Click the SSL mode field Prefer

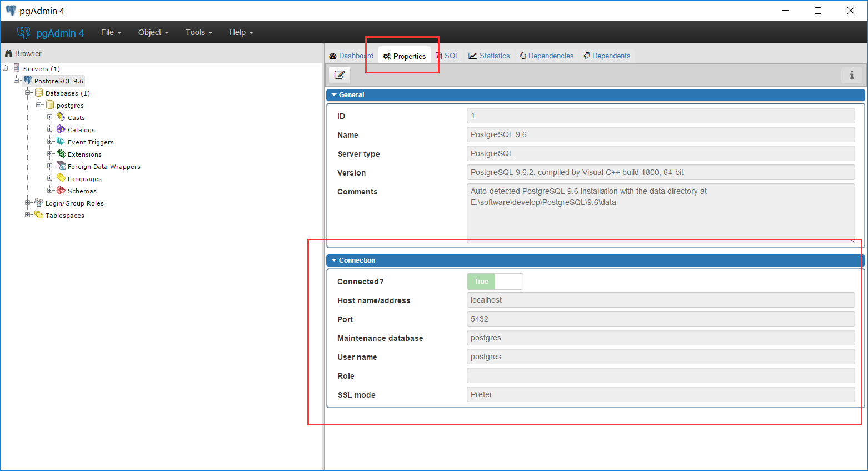[x=661, y=394]
